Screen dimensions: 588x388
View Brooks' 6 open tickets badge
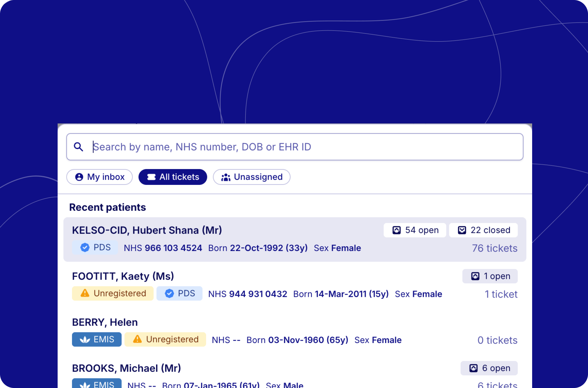point(489,368)
